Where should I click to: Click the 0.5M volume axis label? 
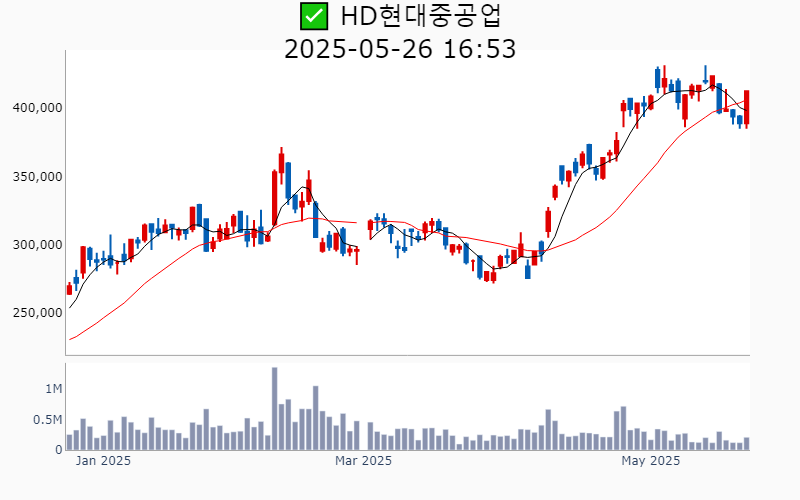click(x=48, y=420)
